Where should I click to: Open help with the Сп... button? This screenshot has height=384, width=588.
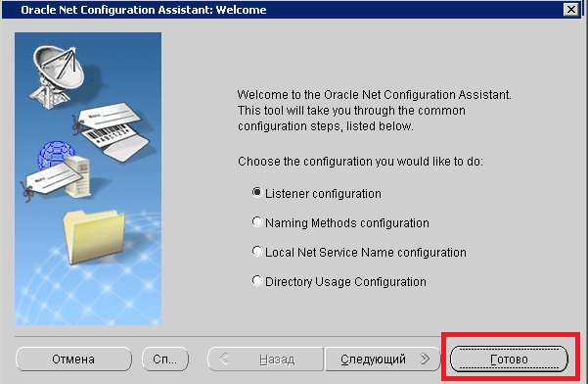point(165,360)
